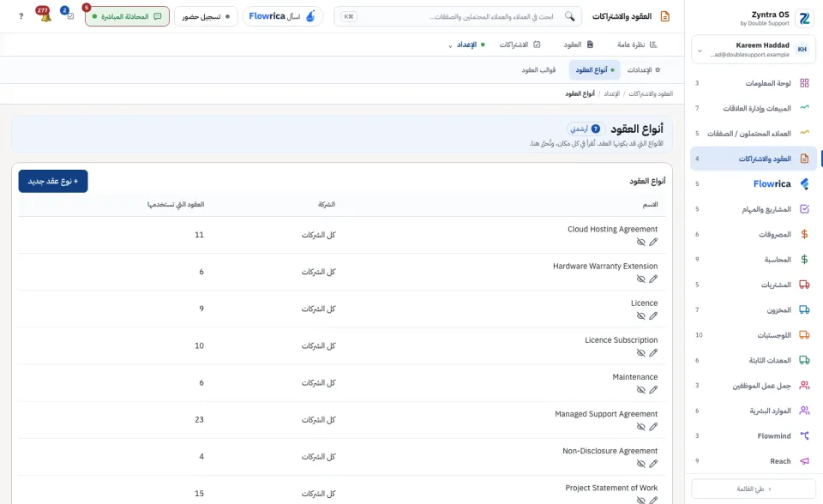Click the search magnifier icon
This screenshot has width=823, height=504.
(569, 16)
